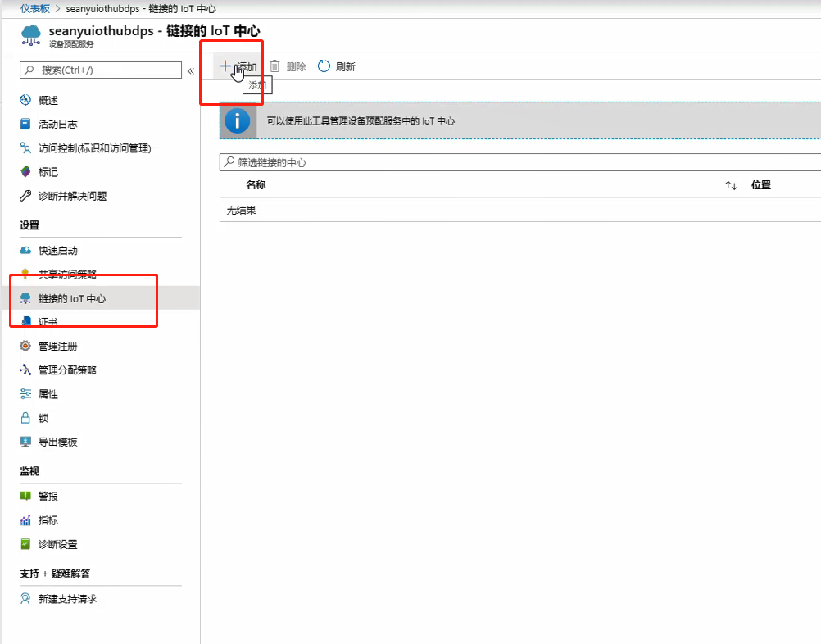Click the blue info icon in the banner
Image resolution: width=821 pixels, height=644 pixels.
[x=237, y=121]
